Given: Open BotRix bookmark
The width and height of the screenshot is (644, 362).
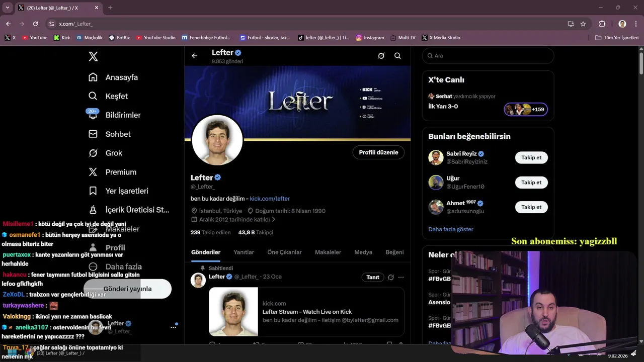Looking at the screenshot, I should 119,38.
